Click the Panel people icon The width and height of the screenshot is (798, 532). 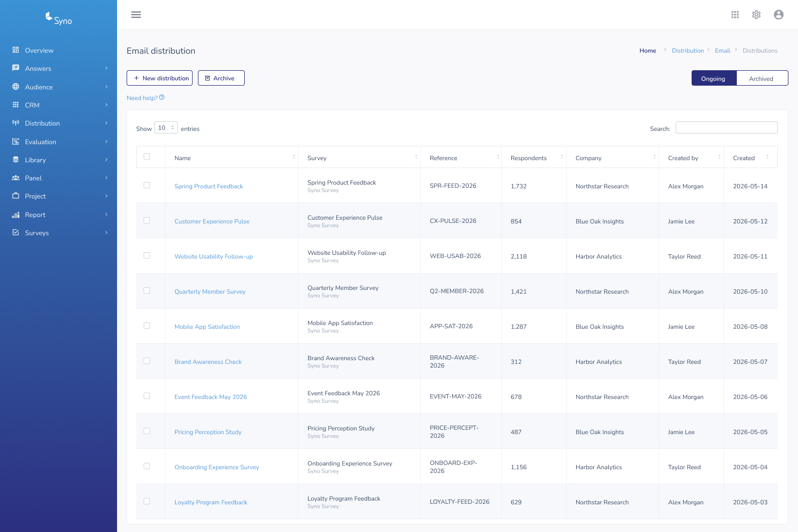pyautogui.click(x=15, y=178)
